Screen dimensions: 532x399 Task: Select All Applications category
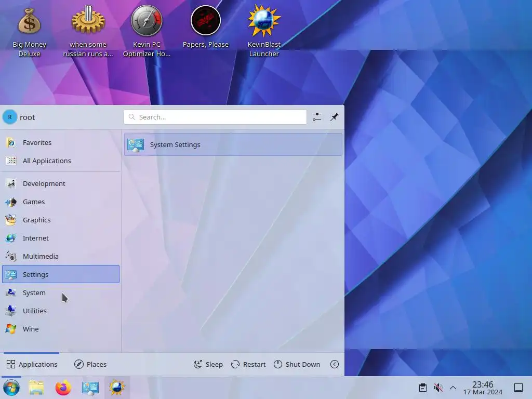[x=61, y=161]
